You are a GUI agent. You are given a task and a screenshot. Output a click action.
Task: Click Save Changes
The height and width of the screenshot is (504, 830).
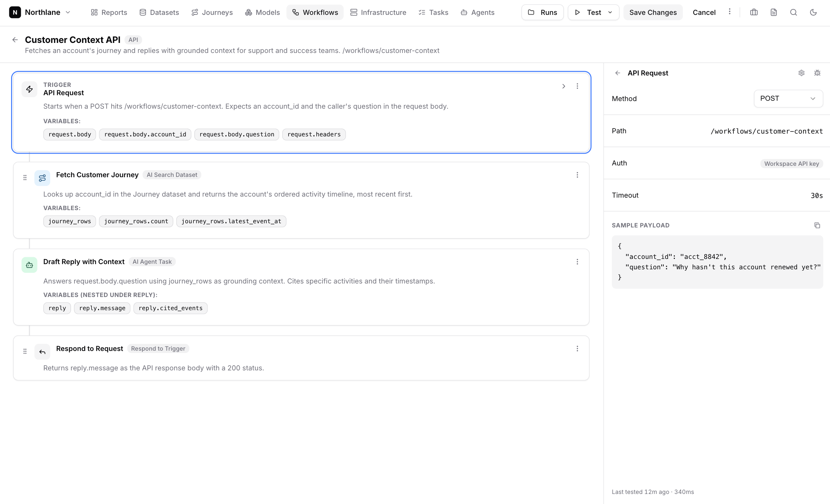pos(653,12)
